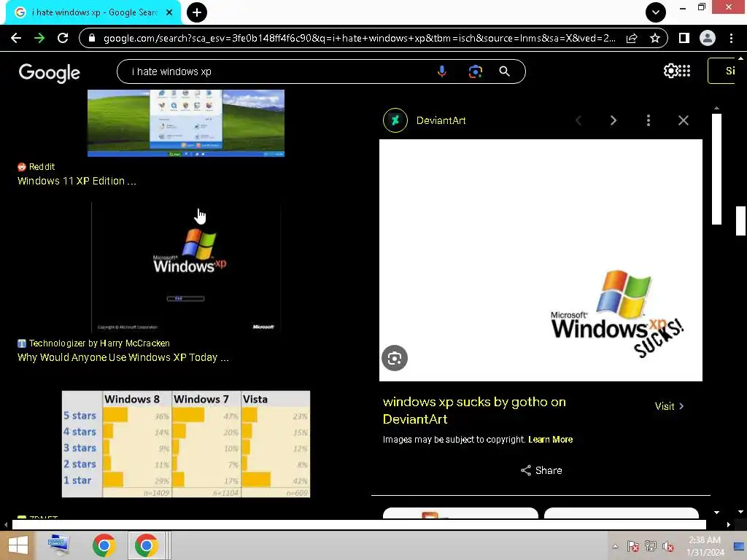Open the Windows 8/7/Vista ratings chart thumbnail
747x560 pixels.
pos(186,444)
